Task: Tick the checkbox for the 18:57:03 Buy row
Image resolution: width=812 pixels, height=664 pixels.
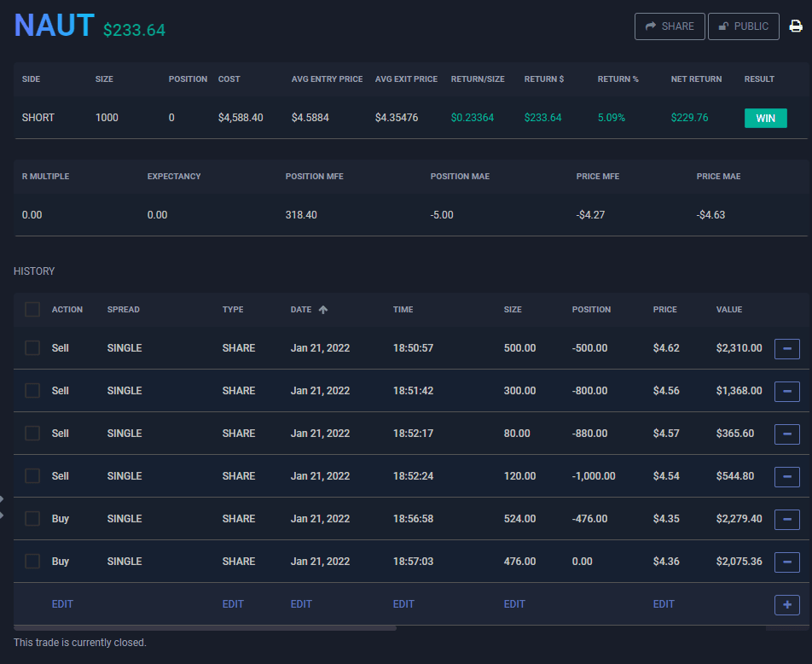Action: point(32,562)
